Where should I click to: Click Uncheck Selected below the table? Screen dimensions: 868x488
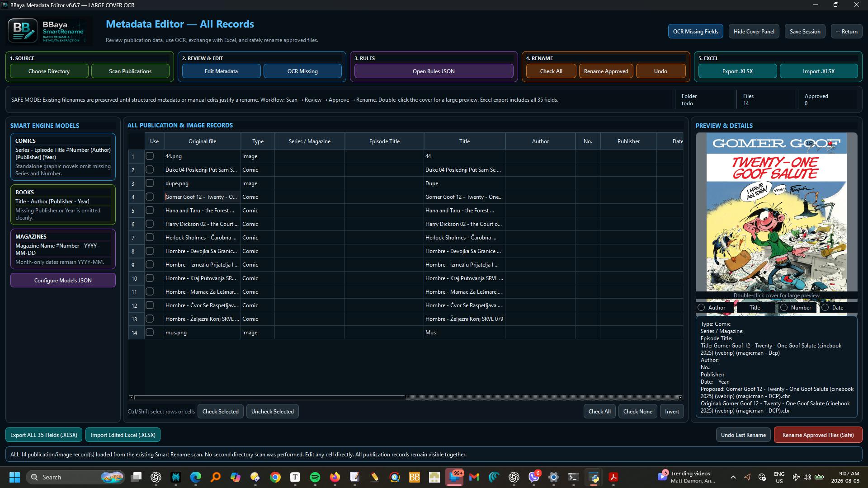[272, 411]
